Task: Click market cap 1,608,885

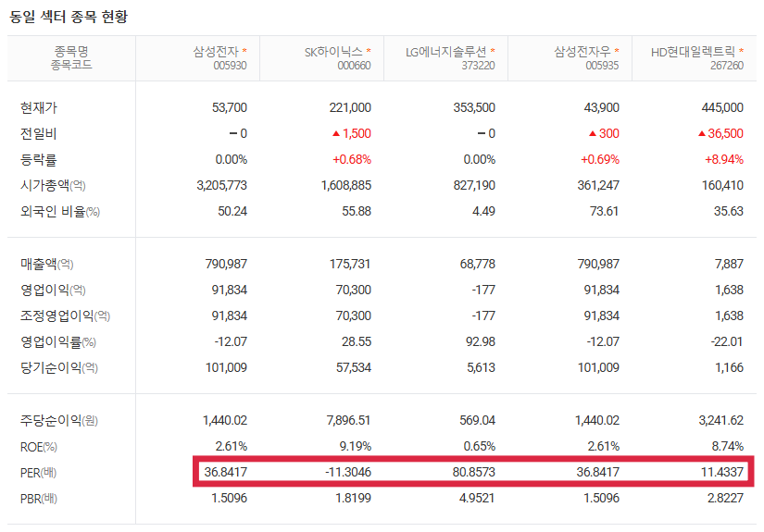Action: pos(346,185)
